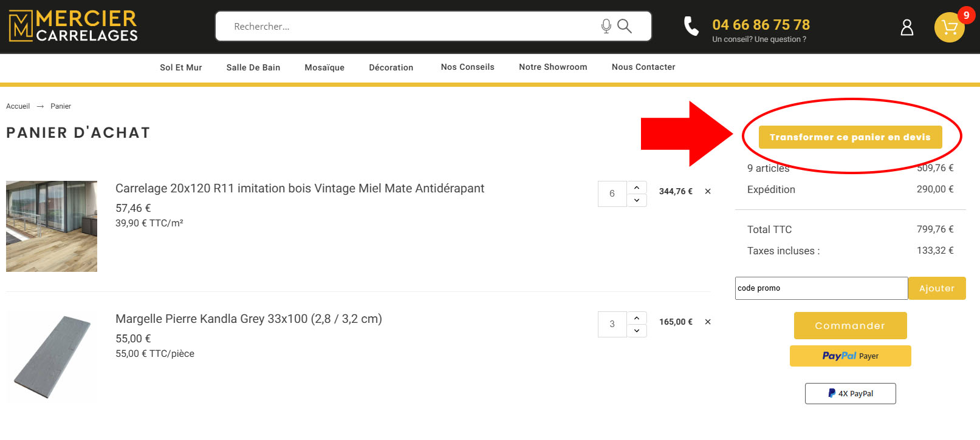The width and height of the screenshot is (980, 440).
Task: Open the user account icon
Action: pyautogui.click(x=906, y=27)
